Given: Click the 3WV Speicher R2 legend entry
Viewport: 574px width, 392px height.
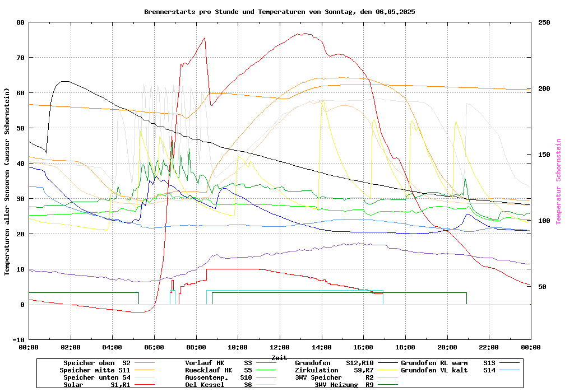Looking at the screenshot, I should (x=334, y=377).
